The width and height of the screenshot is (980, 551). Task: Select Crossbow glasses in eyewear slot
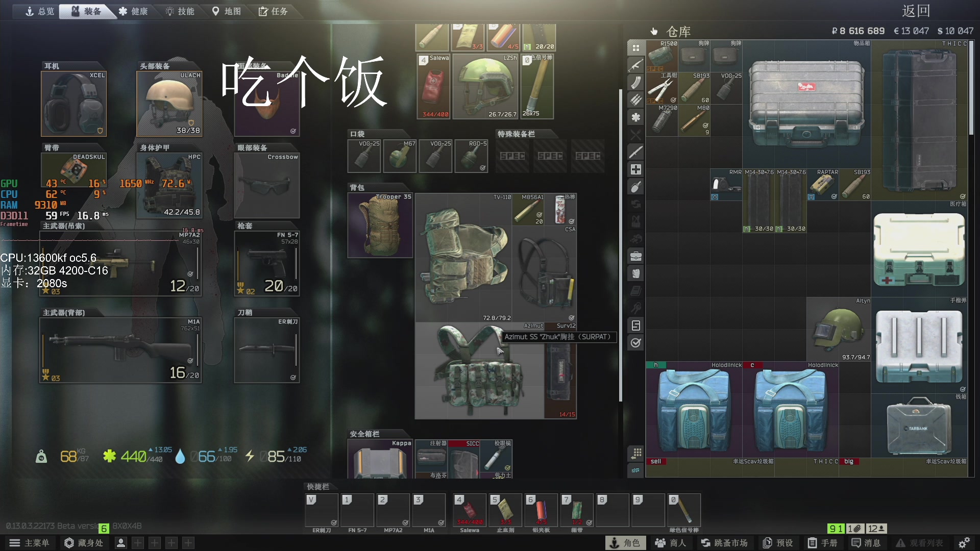coord(267,186)
